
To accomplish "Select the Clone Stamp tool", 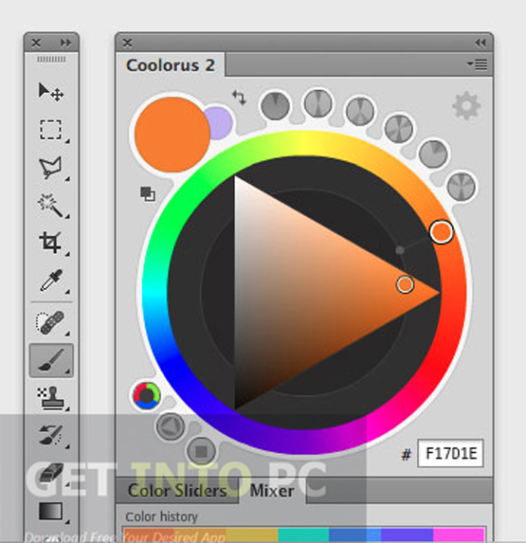I will (x=51, y=398).
